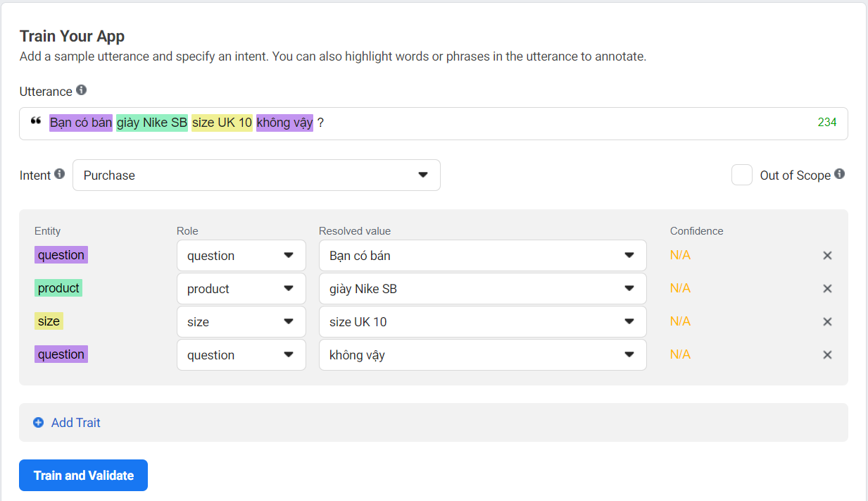The width and height of the screenshot is (868, 501).
Task: Click the info icon next to Utterance
Action: coord(82,90)
